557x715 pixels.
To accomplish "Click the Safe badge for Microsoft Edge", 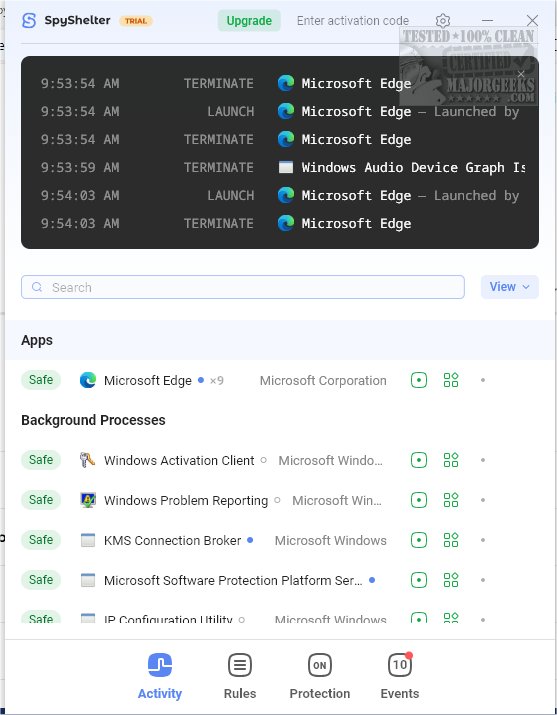I will click(x=41, y=380).
